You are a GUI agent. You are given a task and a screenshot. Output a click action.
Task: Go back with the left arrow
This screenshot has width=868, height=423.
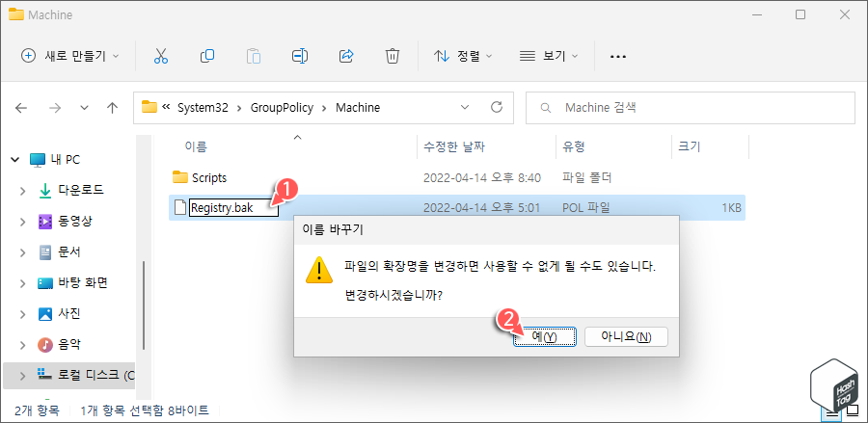coord(21,108)
